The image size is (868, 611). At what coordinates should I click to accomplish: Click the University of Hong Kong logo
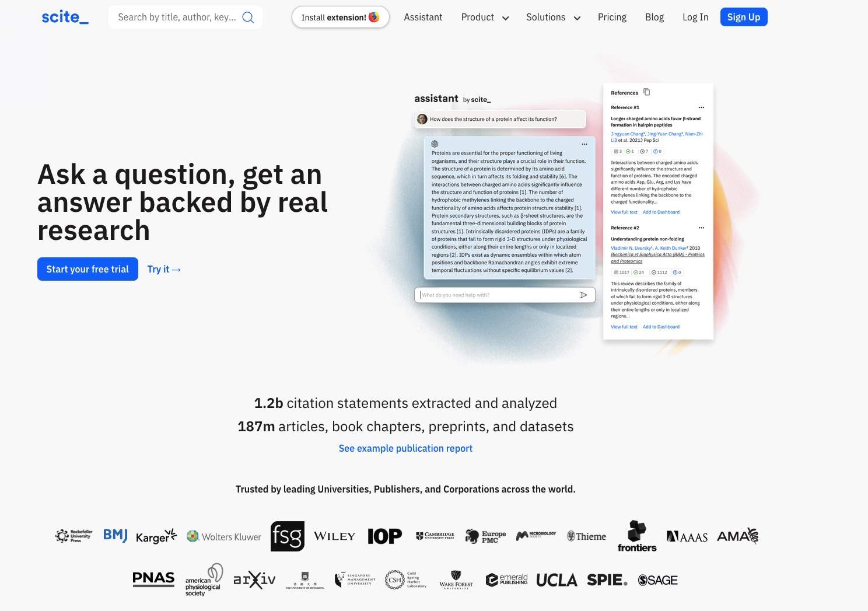(305, 580)
